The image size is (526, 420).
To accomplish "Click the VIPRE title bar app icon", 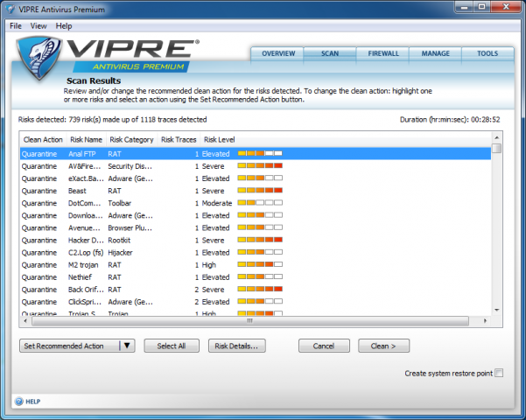I will pyautogui.click(x=11, y=9).
